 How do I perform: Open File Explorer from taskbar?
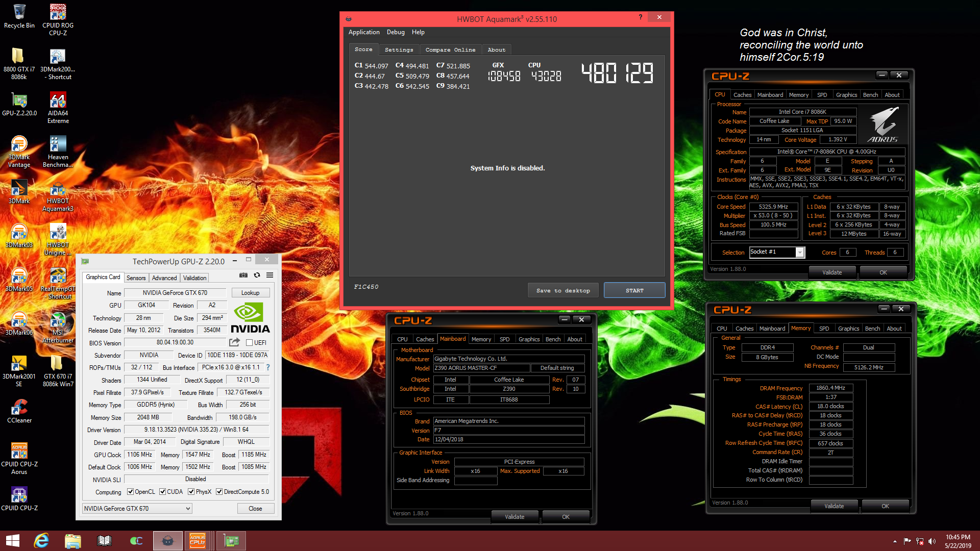(72, 541)
